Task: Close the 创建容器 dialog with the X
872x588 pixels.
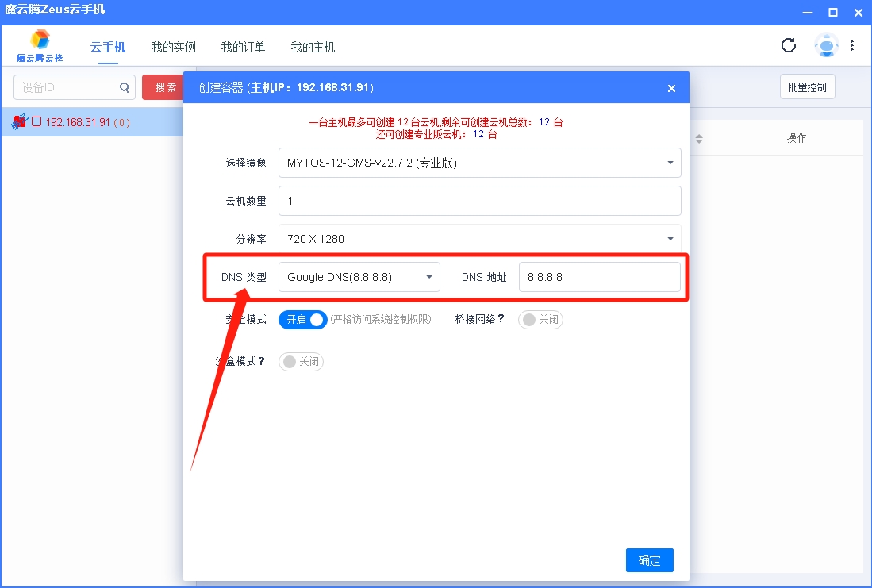Action: [672, 88]
